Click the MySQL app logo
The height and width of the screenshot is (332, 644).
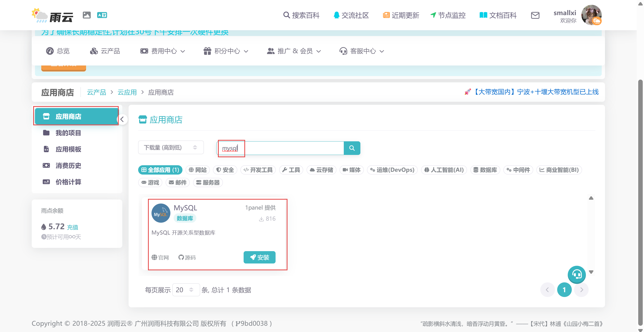pos(161,213)
